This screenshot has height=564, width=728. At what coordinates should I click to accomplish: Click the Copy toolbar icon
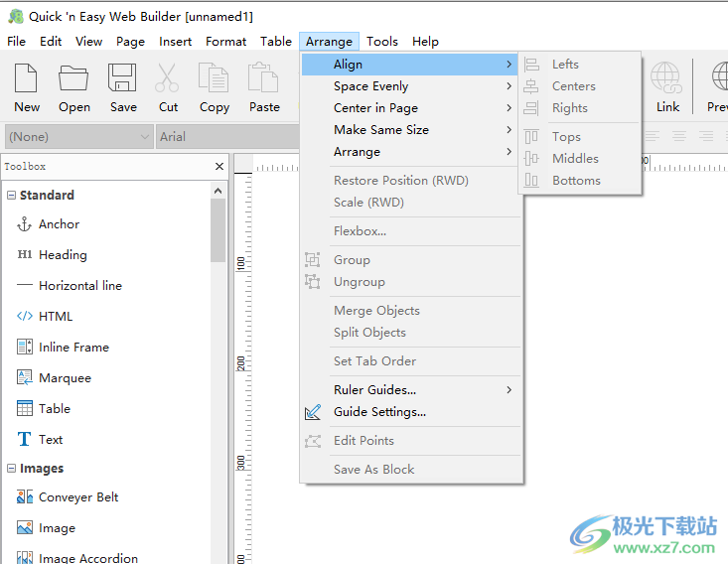coord(214,77)
